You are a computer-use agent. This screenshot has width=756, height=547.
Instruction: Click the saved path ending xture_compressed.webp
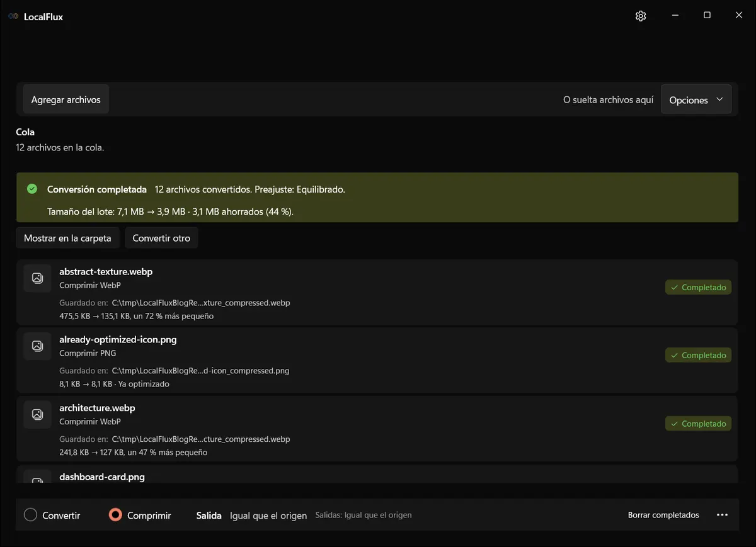tap(201, 303)
